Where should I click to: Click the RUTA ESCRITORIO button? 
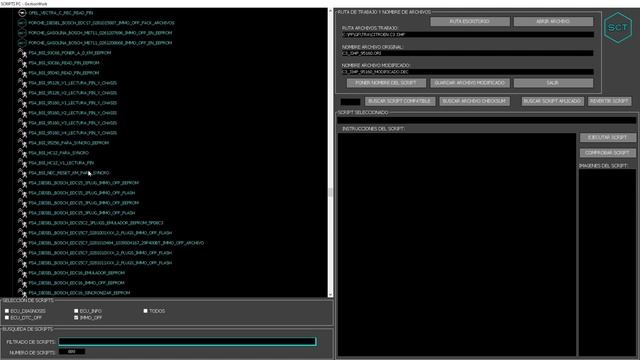(x=470, y=22)
